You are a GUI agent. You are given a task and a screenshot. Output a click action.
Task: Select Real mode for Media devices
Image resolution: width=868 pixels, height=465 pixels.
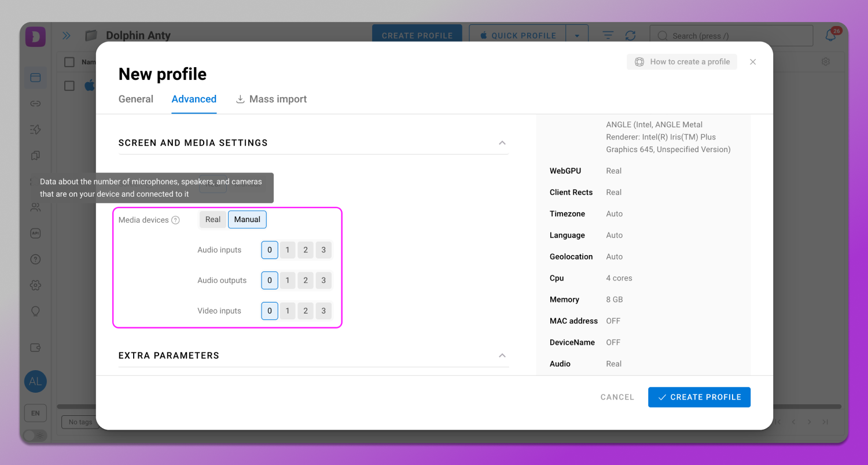click(x=213, y=220)
